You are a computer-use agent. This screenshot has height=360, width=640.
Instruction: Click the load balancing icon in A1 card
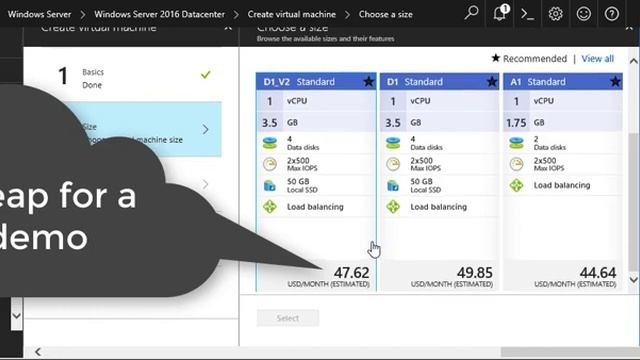coord(516,185)
